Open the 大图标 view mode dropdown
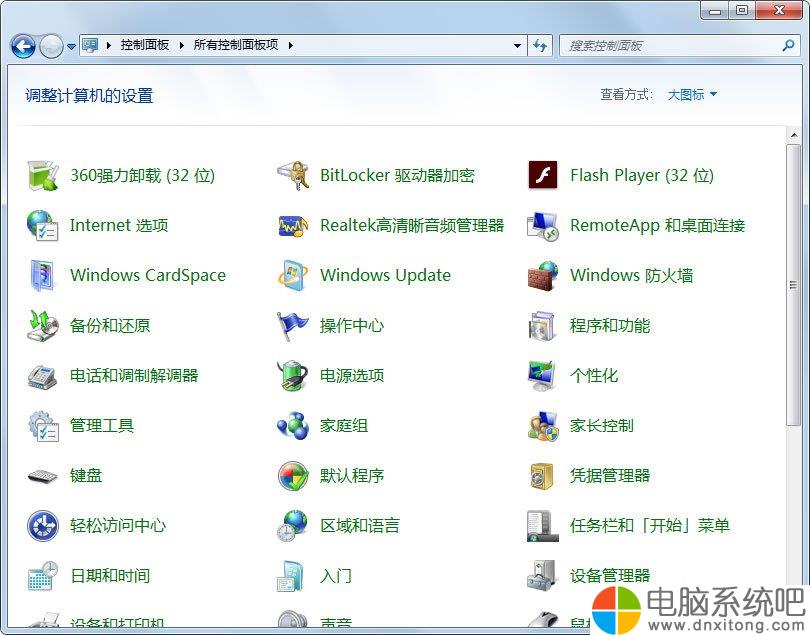The image size is (810, 635). click(692, 95)
